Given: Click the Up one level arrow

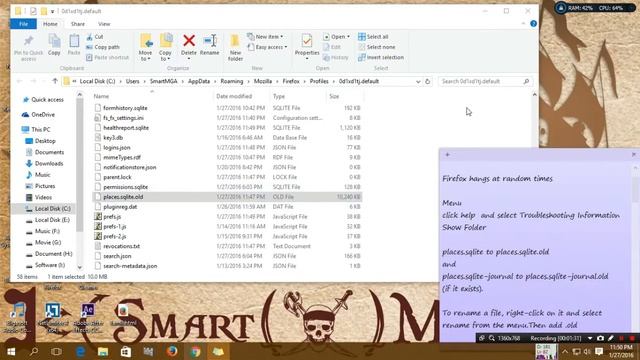Looking at the screenshot, I should pyautogui.click(x=55, y=81).
